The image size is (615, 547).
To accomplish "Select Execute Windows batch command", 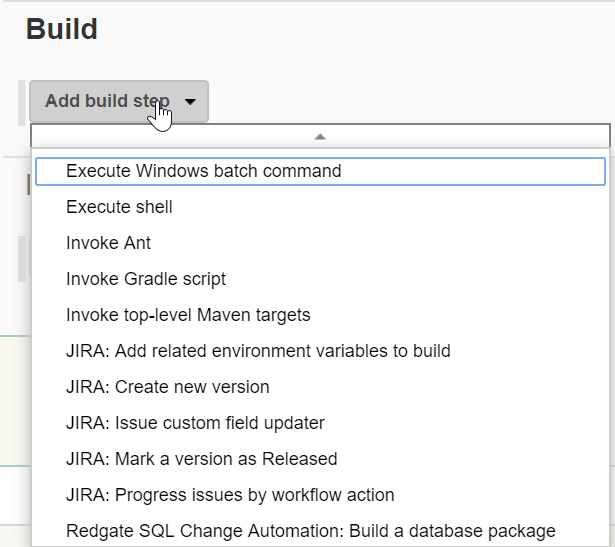I will pyautogui.click(x=204, y=171).
